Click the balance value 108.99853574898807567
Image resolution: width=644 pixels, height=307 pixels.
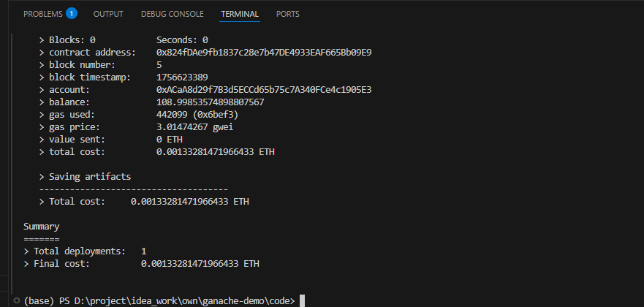click(x=210, y=102)
